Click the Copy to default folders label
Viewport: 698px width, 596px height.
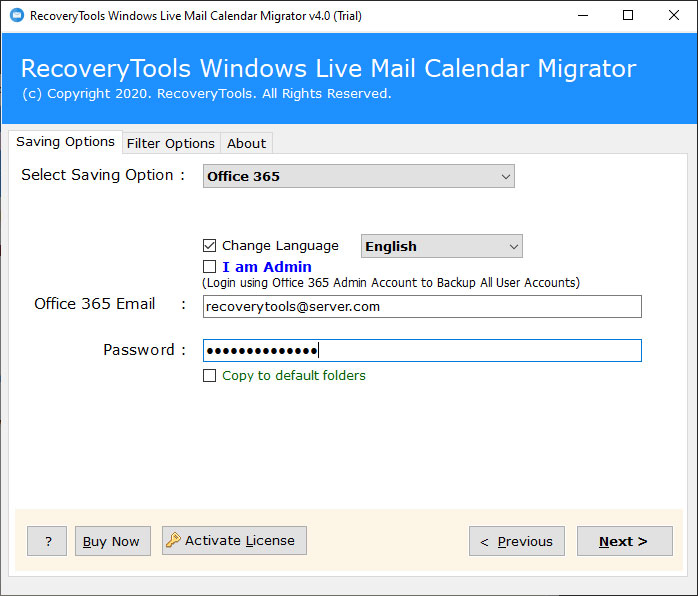pos(294,376)
